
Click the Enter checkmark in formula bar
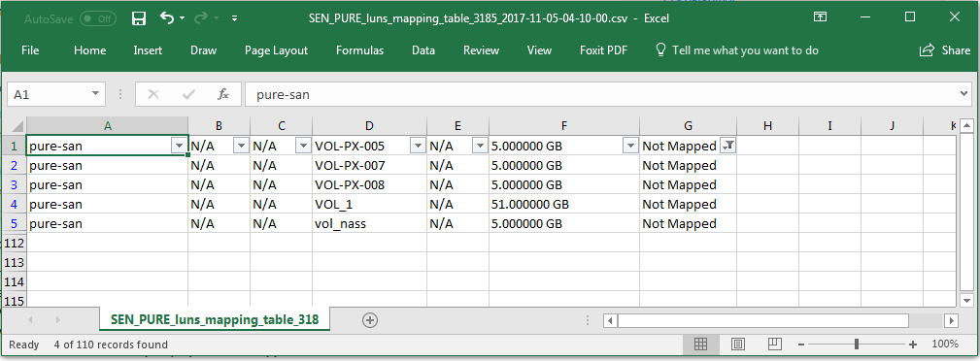coord(188,95)
